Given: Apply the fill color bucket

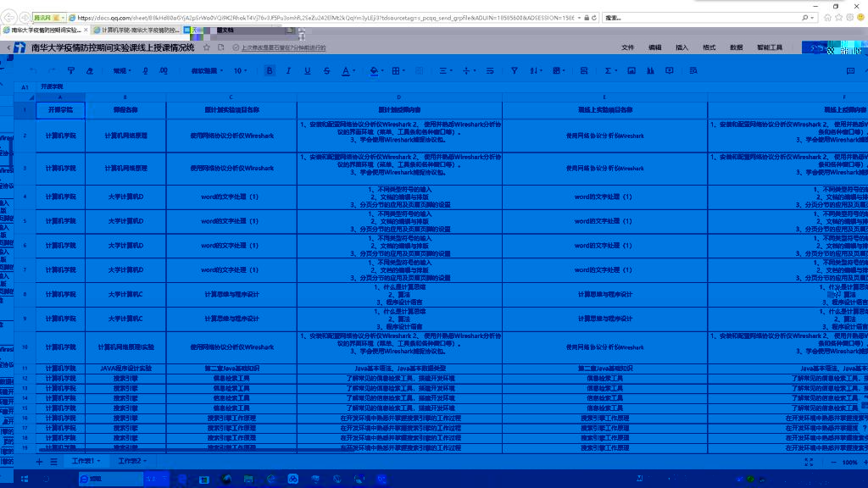Looking at the screenshot, I should (x=374, y=71).
